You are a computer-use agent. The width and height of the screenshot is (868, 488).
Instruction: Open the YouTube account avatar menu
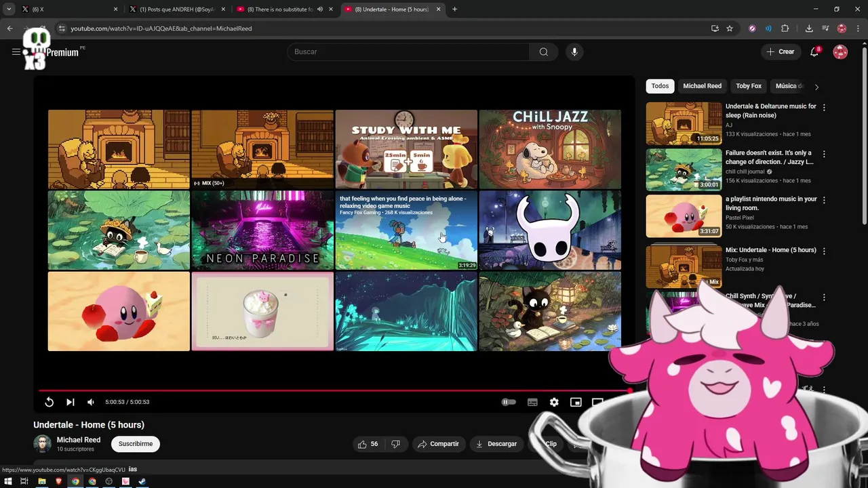tap(840, 52)
